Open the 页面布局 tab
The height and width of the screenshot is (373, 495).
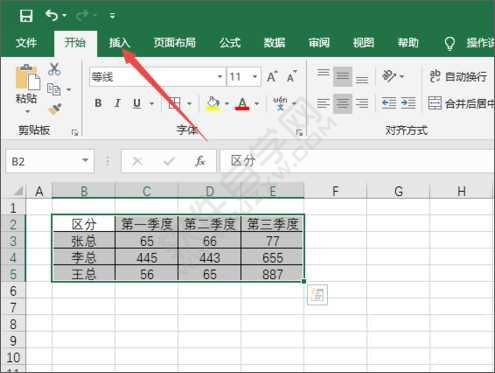point(174,43)
